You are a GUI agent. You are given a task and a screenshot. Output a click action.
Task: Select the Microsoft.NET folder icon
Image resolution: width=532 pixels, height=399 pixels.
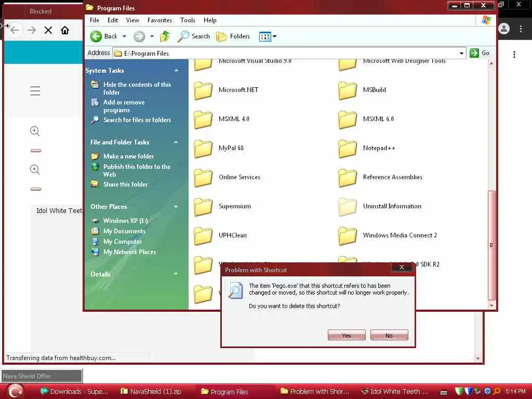coord(203,90)
